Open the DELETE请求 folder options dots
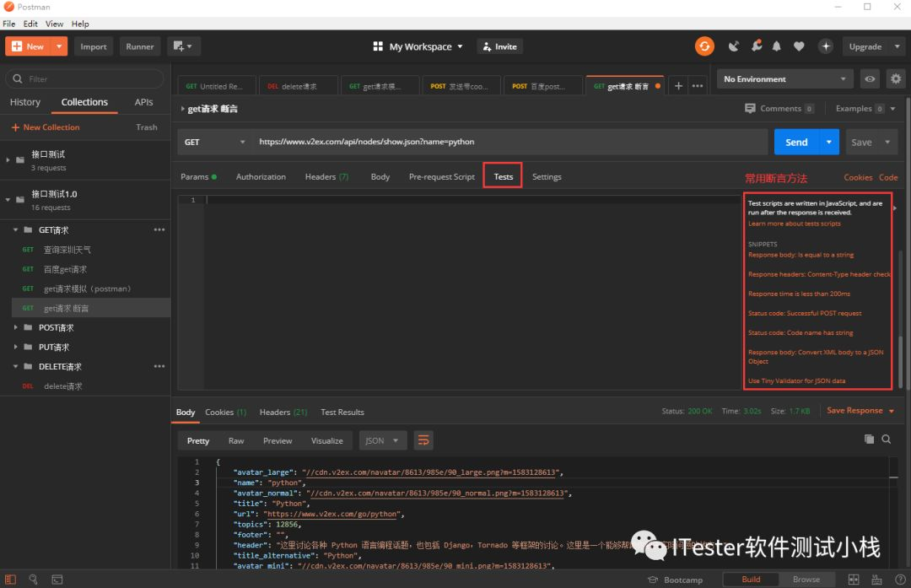 159,367
